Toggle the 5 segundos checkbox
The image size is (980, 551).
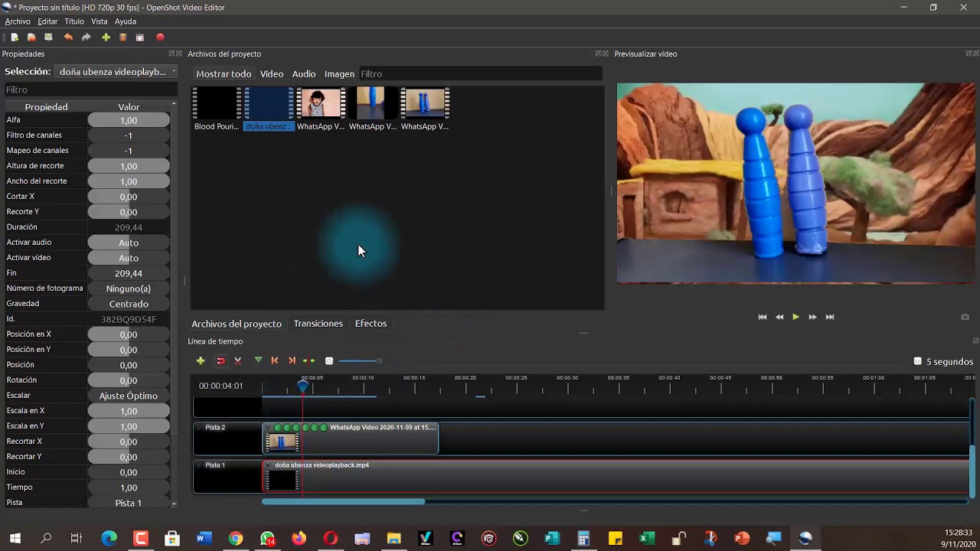(918, 361)
